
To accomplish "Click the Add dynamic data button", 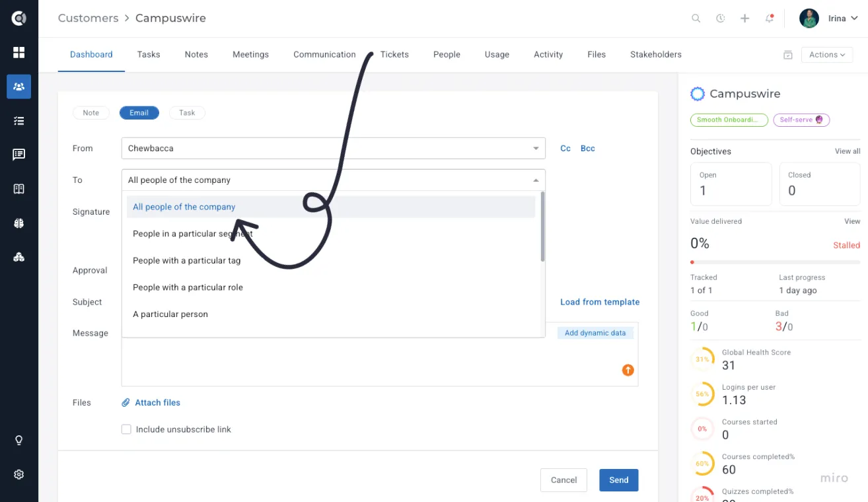I will pyautogui.click(x=595, y=333).
